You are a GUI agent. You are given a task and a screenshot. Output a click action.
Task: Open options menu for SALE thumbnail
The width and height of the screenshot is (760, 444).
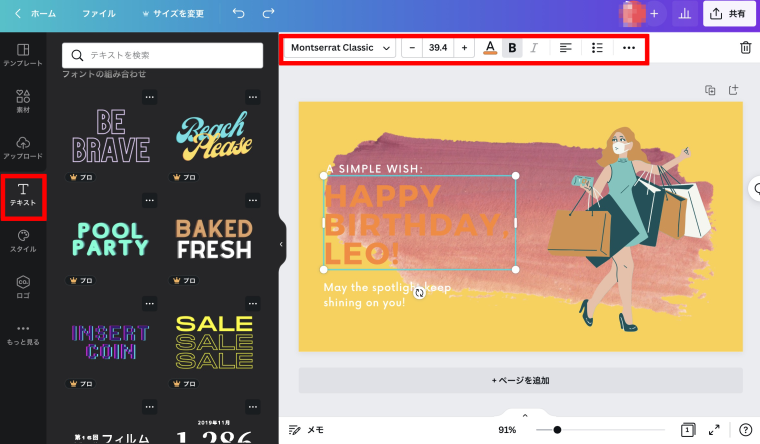(253, 303)
